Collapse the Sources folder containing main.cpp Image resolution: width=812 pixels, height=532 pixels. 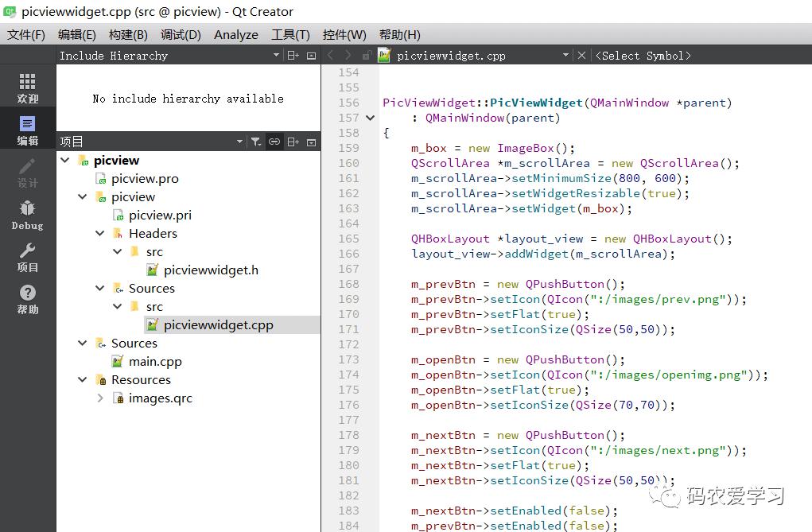(x=83, y=343)
